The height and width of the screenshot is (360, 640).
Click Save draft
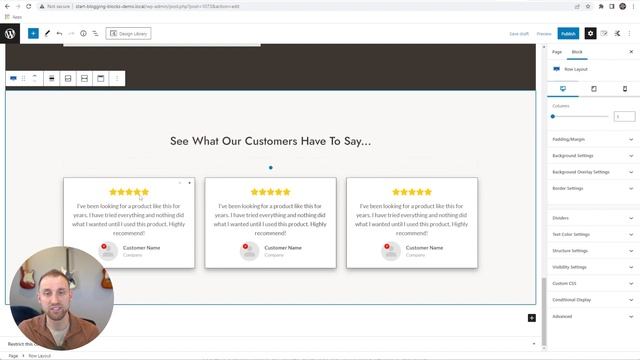click(x=519, y=34)
